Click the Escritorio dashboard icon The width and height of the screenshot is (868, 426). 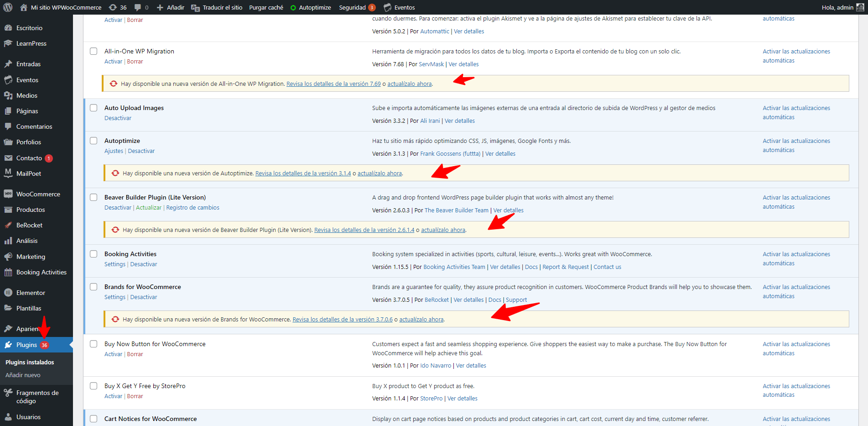coord(8,28)
